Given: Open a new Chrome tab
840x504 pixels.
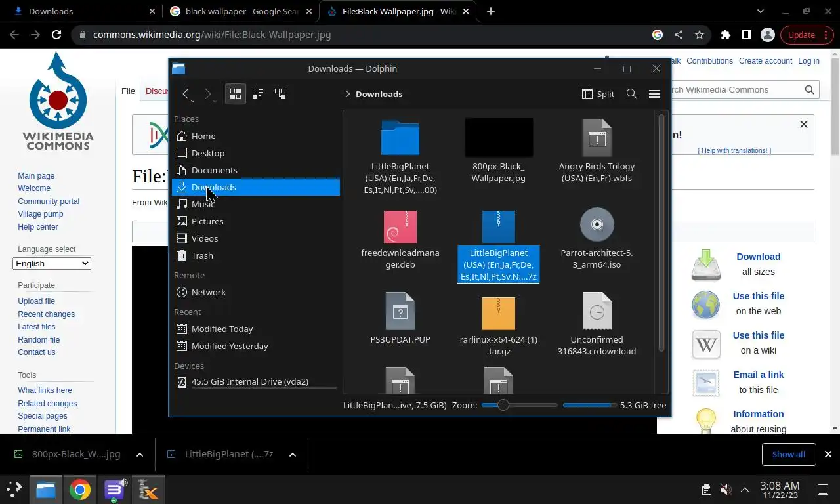Looking at the screenshot, I should [490, 11].
